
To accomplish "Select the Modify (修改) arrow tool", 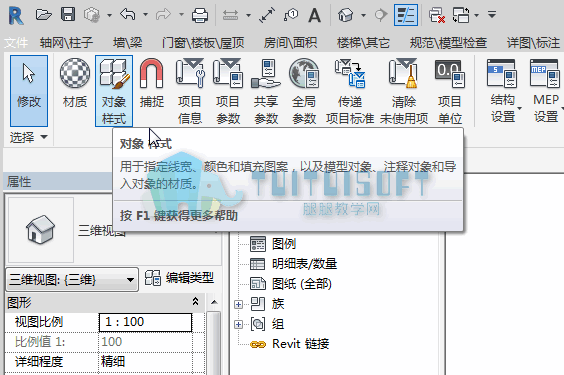I will pyautogui.click(x=29, y=91).
